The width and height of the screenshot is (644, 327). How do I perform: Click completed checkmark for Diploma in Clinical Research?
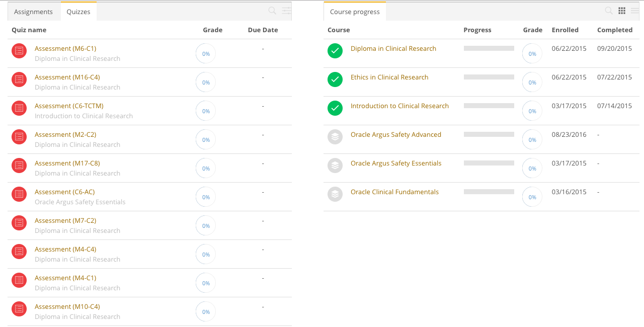point(335,51)
